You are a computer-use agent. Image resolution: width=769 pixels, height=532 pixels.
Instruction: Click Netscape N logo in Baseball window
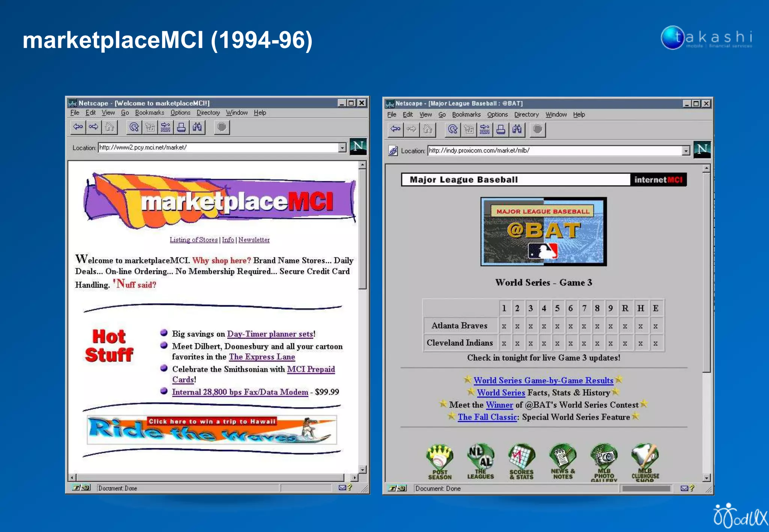(x=702, y=150)
